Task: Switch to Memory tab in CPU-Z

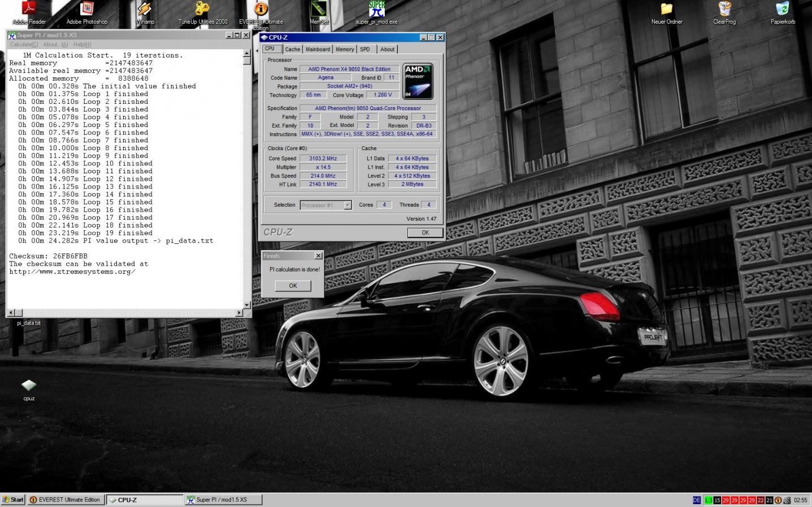Action: 345,49
